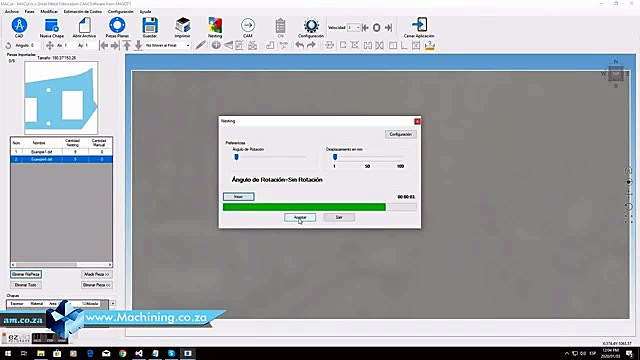This screenshot has height=360, width=640.
Task: Click the Ángulo de Rotación slider handle
Action: tap(236, 157)
